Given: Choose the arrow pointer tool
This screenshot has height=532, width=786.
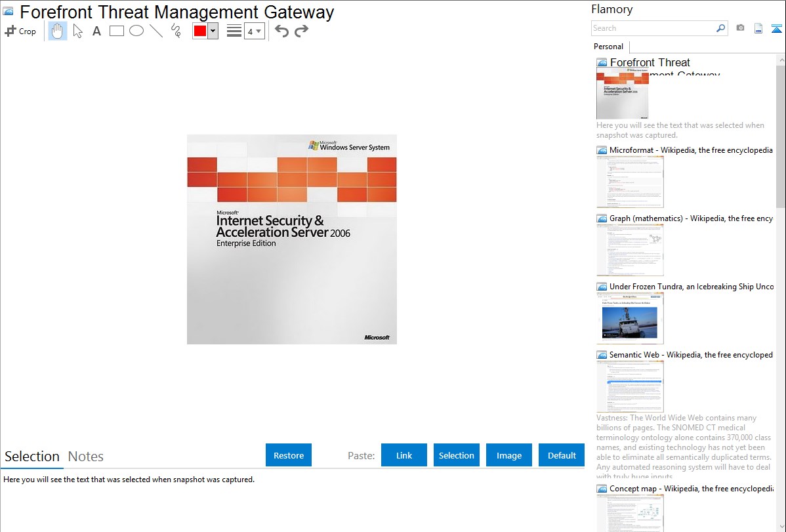Looking at the screenshot, I should click(77, 31).
